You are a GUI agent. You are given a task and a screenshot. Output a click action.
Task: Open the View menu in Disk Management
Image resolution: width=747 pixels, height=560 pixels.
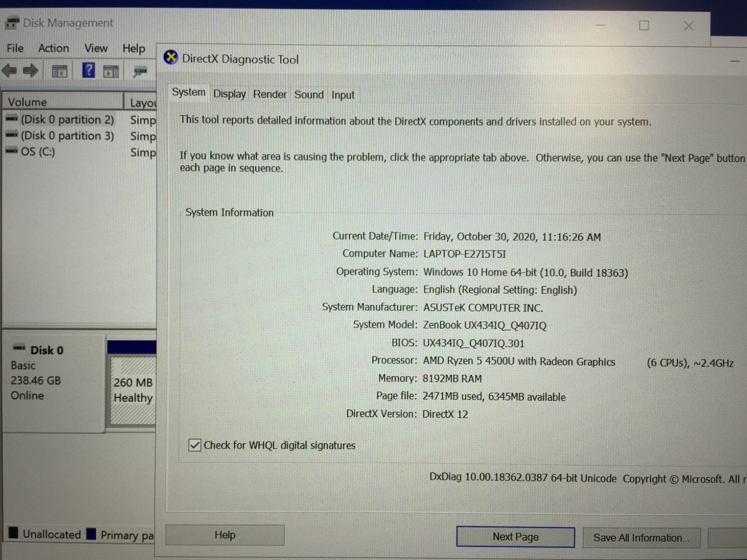pos(96,48)
